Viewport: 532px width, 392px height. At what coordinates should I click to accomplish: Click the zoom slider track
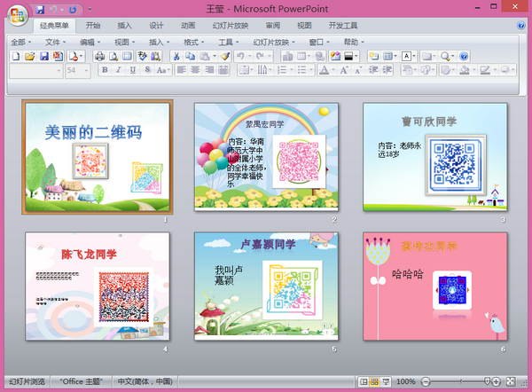(x=460, y=382)
